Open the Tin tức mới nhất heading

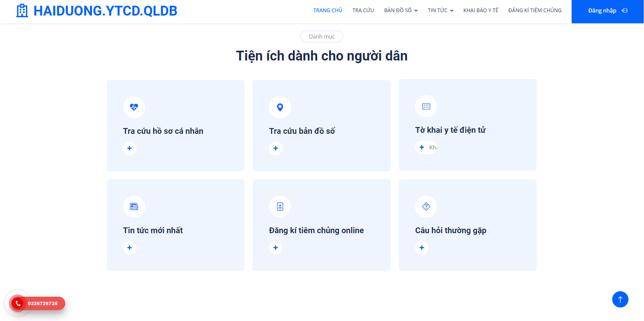coord(153,230)
